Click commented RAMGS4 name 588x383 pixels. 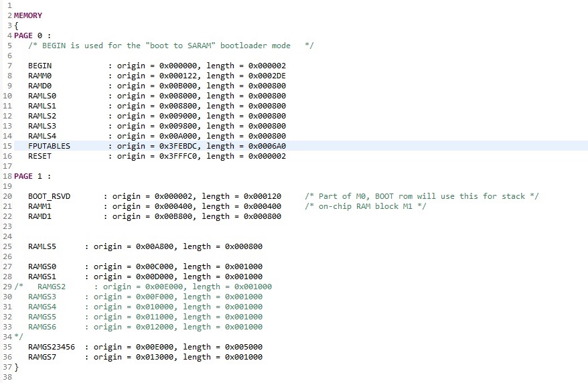click(x=42, y=307)
